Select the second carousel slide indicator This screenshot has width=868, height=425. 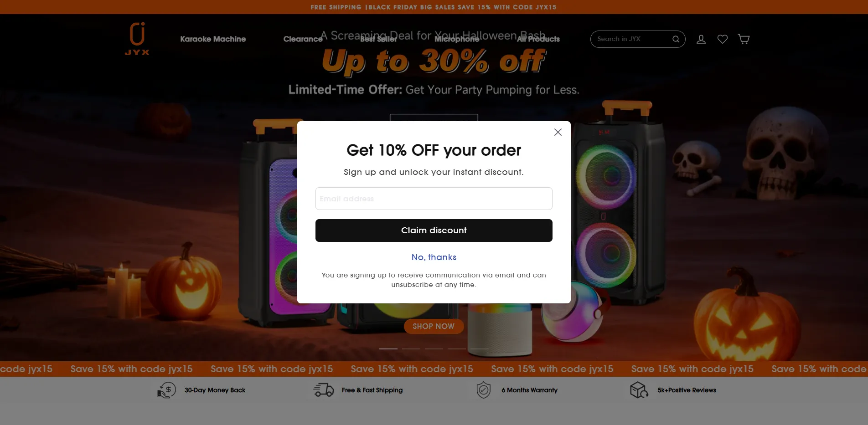click(411, 349)
